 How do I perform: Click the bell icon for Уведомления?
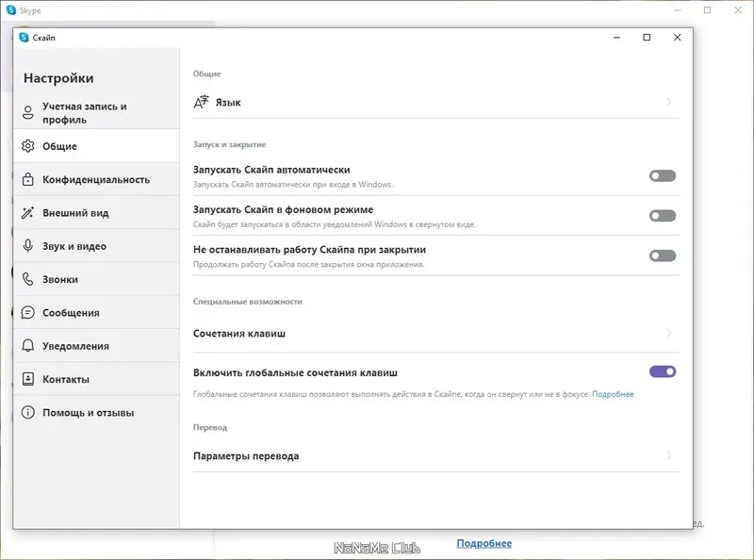coord(27,346)
